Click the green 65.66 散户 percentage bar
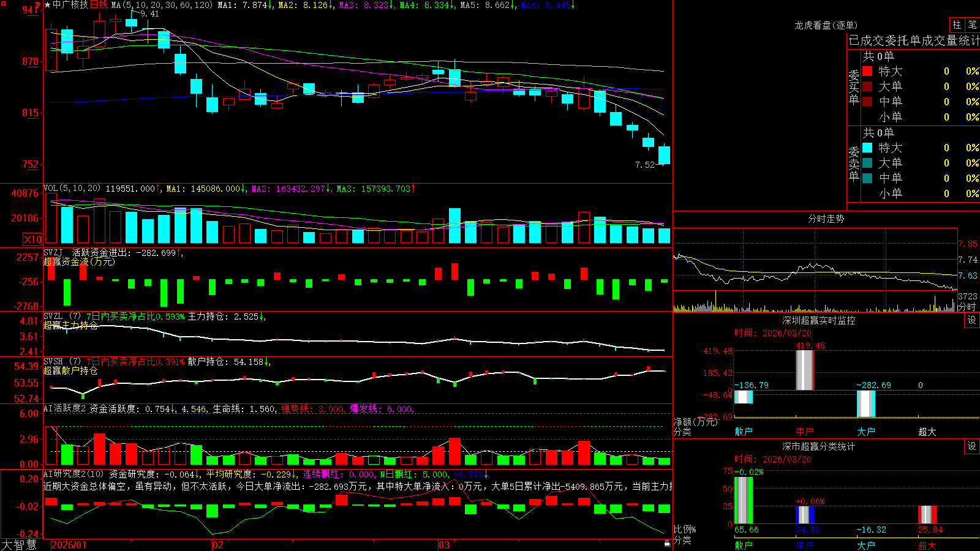The width and height of the screenshot is (980, 551). tap(744, 500)
